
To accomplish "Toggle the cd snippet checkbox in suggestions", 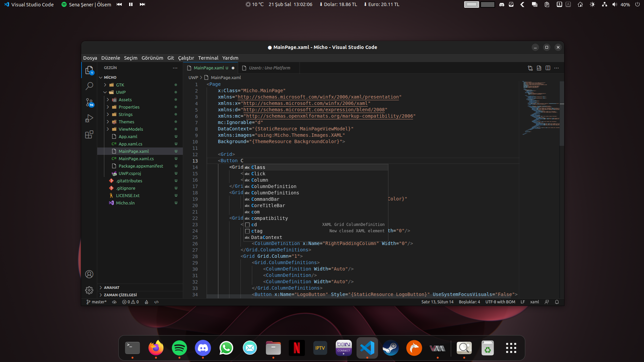I will tap(247, 225).
